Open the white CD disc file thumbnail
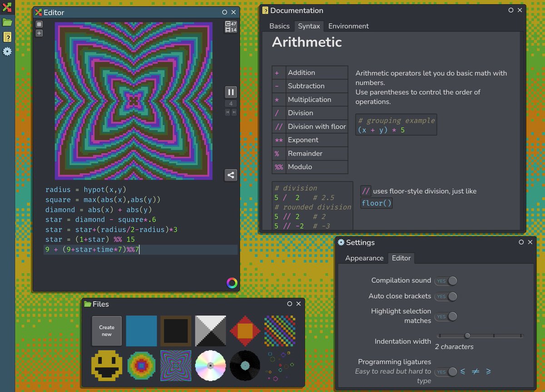Image resolution: width=545 pixels, height=392 pixels. [210, 365]
